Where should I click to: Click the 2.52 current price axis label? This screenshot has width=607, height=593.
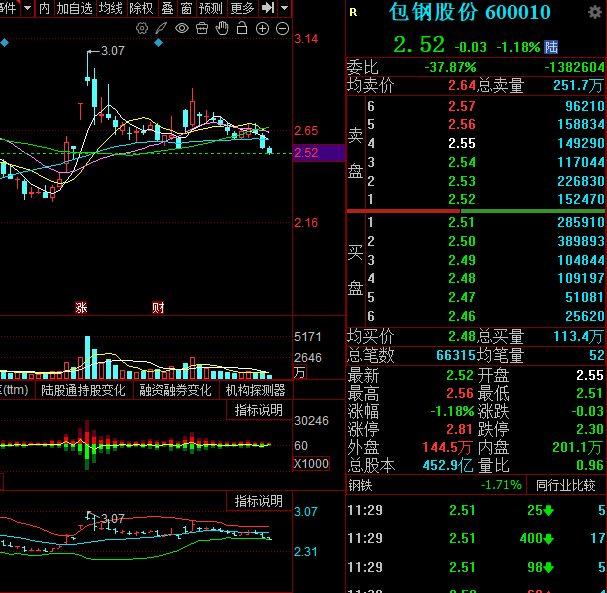(x=319, y=153)
